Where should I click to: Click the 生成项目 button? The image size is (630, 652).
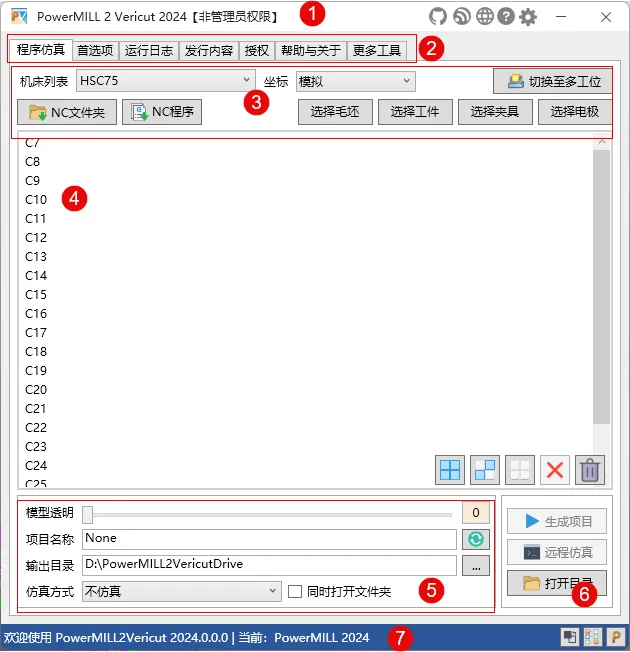click(x=557, y=521)
